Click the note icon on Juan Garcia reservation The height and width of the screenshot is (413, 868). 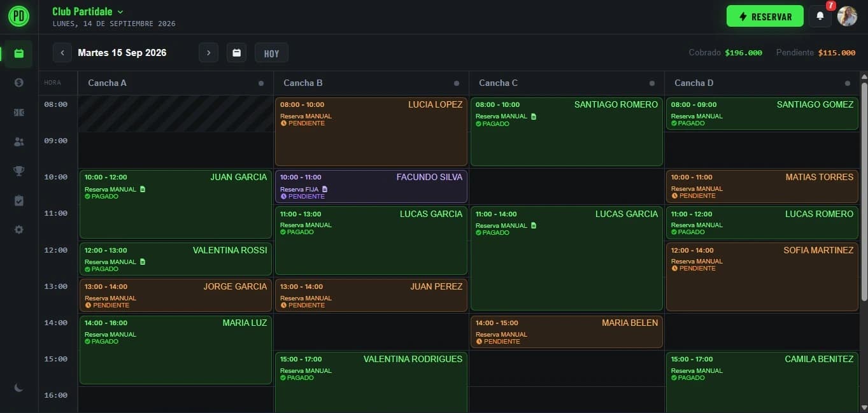tap(143, 189)
